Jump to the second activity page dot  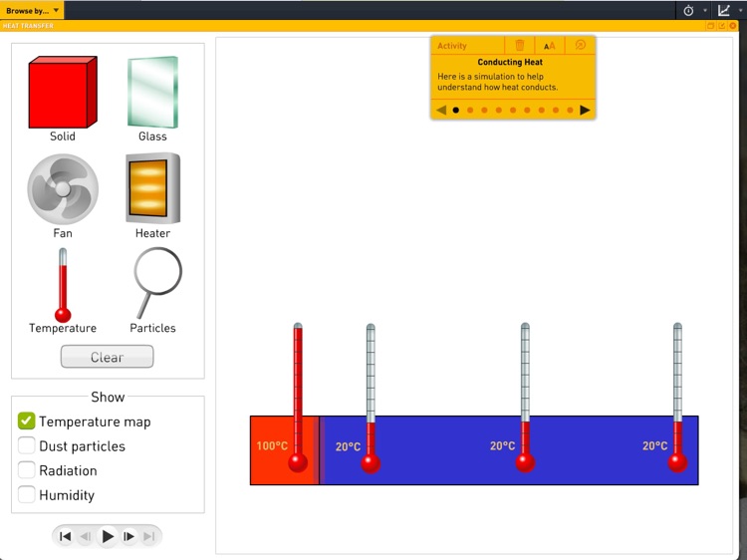point(470,110)
